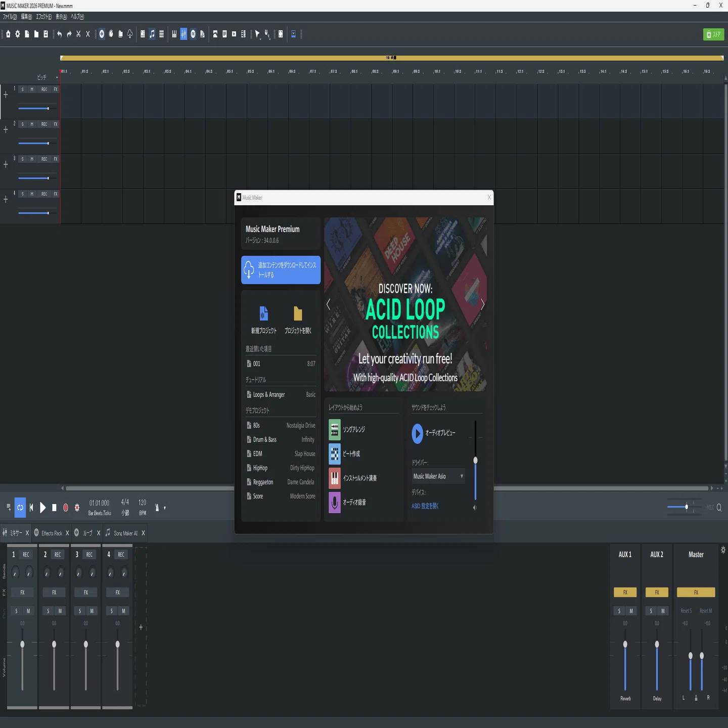Click the play button in transport

(x=43, y=508)
